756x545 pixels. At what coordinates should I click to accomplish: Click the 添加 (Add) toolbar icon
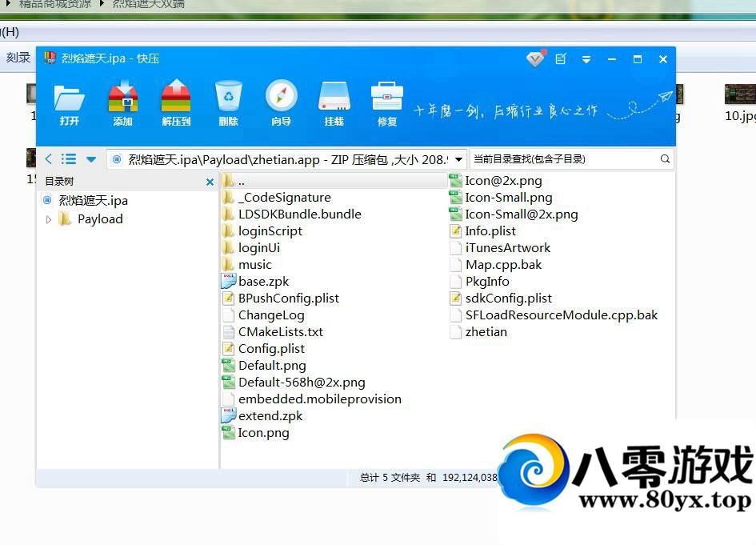click(x=123, y=103)
